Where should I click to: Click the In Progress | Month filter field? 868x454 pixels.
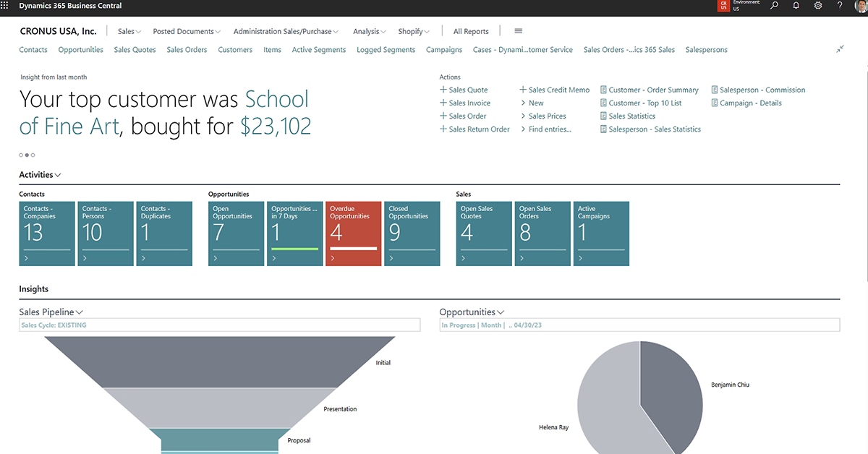(639, 325)
